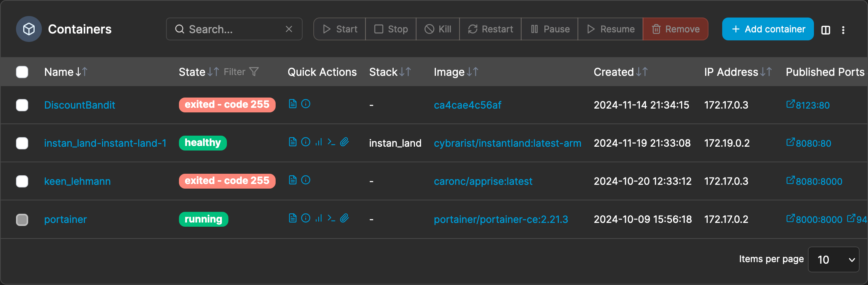Open inspect icon for instan_land-instant-land-1
The height and width of the screenshot is (285, 868).
coord(306,142)
